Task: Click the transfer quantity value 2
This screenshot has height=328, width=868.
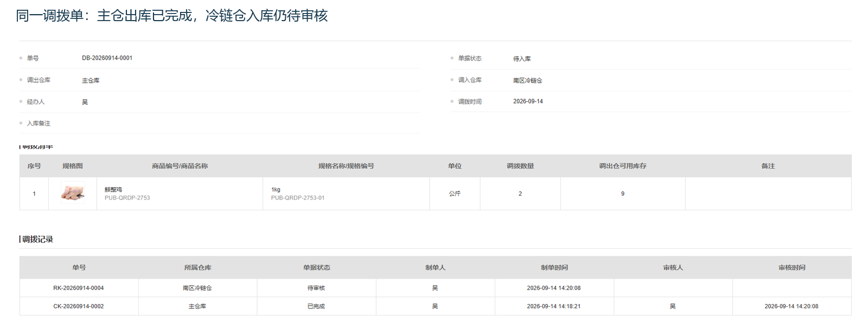Action: click(x=520, y=194)
